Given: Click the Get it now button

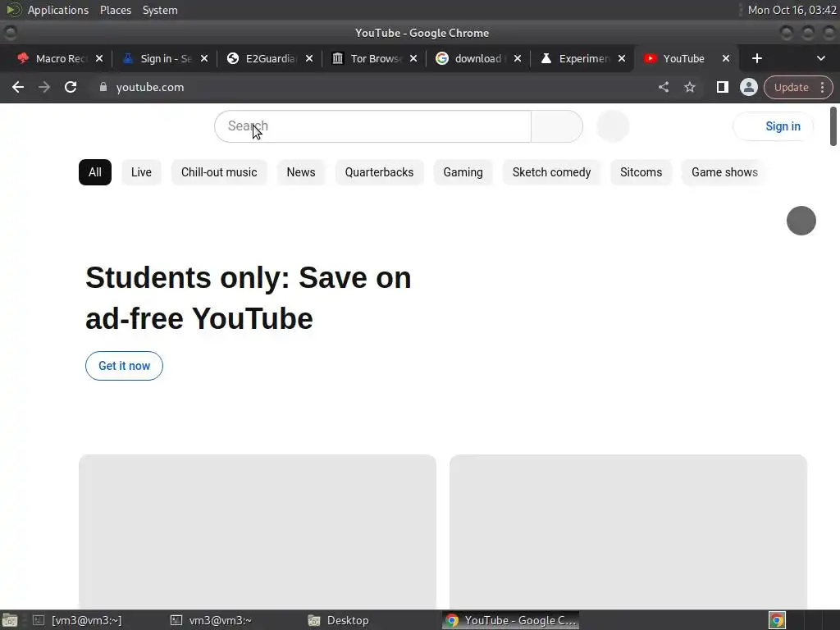Looking at the screenshot, I should 125,366.
